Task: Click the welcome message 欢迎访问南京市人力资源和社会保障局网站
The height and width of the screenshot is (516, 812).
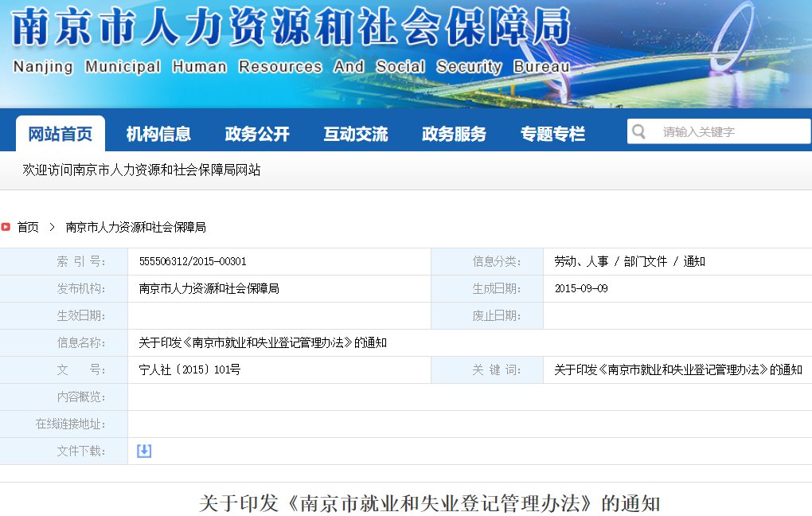Action: [x=142, y=170]
